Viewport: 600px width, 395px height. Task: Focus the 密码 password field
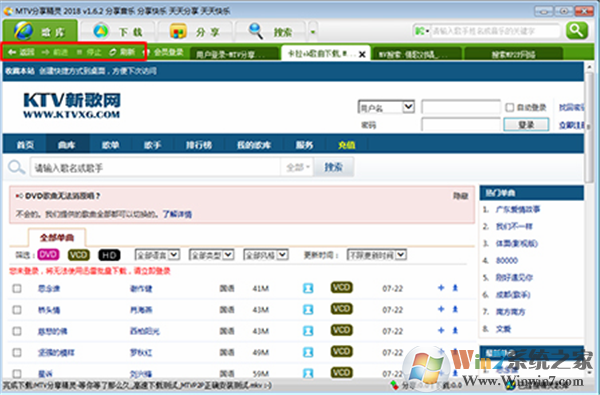tap(461, 124)
